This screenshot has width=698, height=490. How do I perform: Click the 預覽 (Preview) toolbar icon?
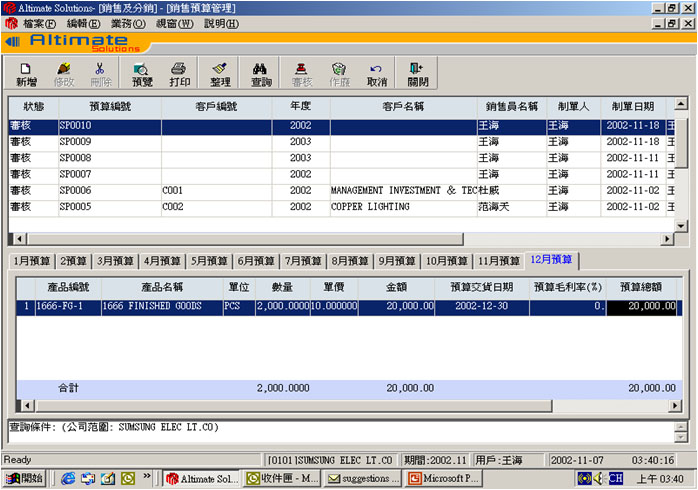tap(142, 74)
